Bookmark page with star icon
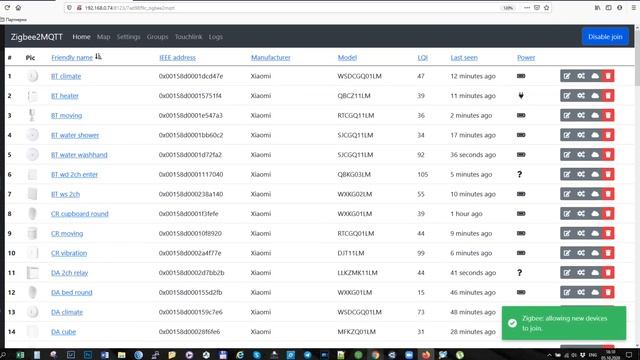This screenshot has height=360, width=640. (547, 8)
